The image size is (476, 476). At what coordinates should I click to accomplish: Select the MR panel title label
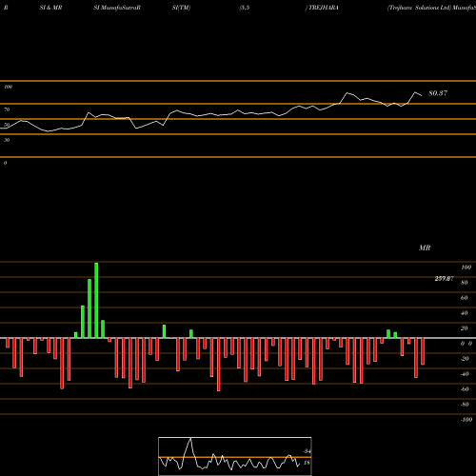(425, 248)
